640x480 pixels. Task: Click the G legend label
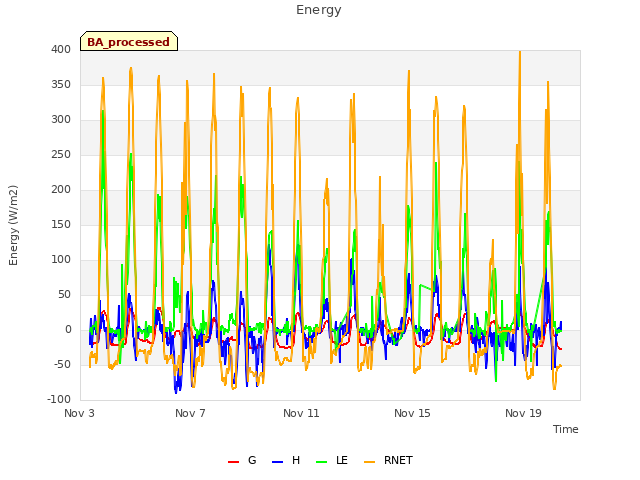252,460
